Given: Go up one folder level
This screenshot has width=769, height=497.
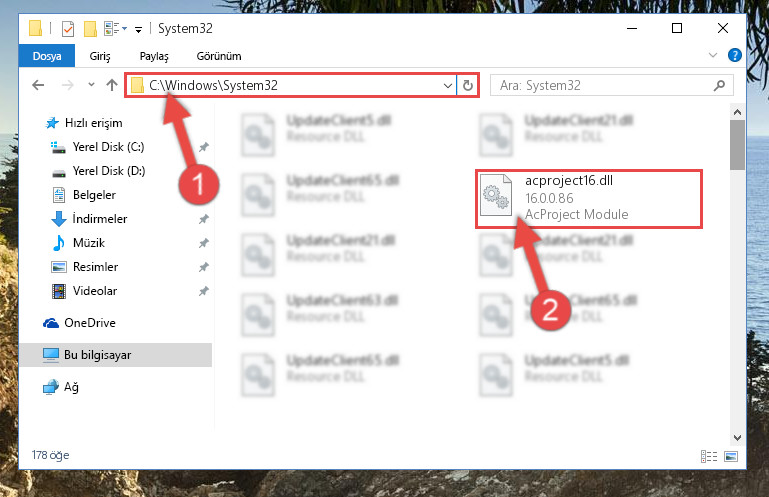Looking at the screenshot, I should point(112,85).
